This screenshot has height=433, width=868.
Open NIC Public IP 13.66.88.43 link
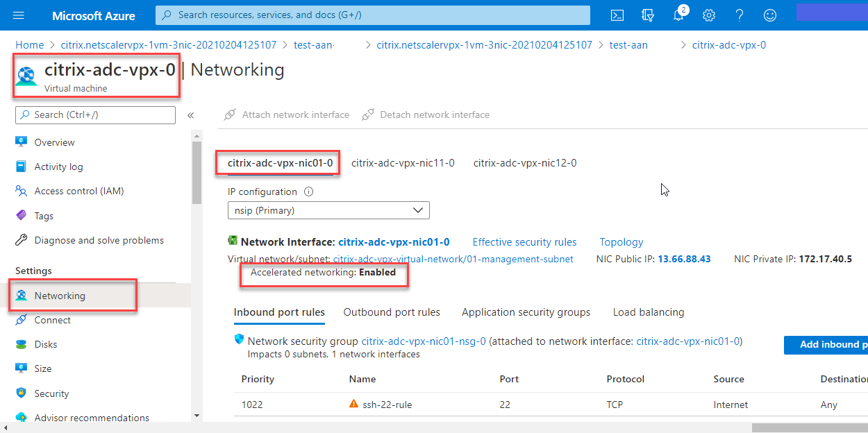(x=685, y=259)
